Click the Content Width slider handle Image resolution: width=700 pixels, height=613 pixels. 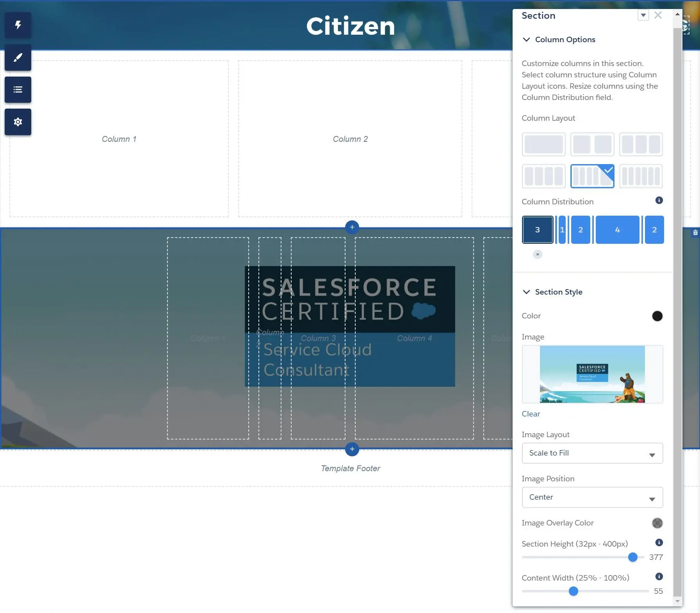574,592
